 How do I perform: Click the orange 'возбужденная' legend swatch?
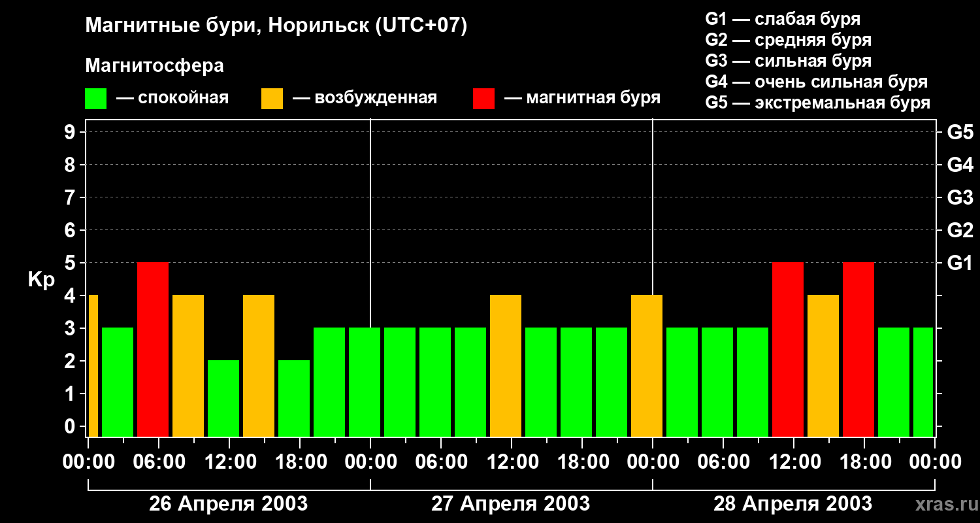(x=272, y=99)
